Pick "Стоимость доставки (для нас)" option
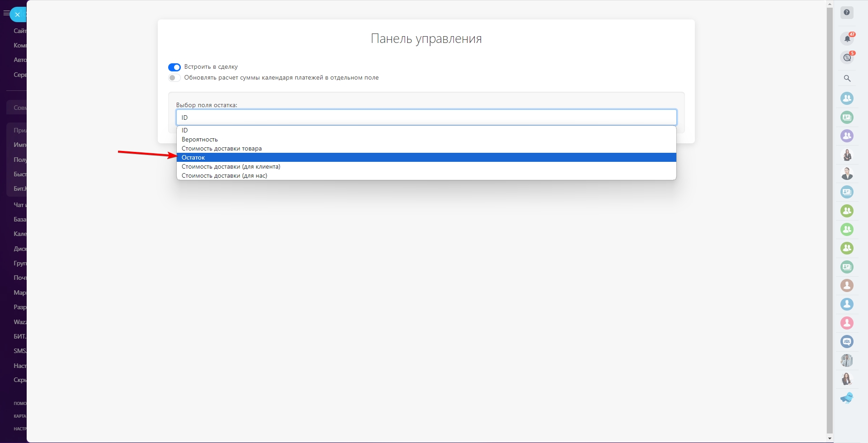868x443 pixels. pos(426,175)
